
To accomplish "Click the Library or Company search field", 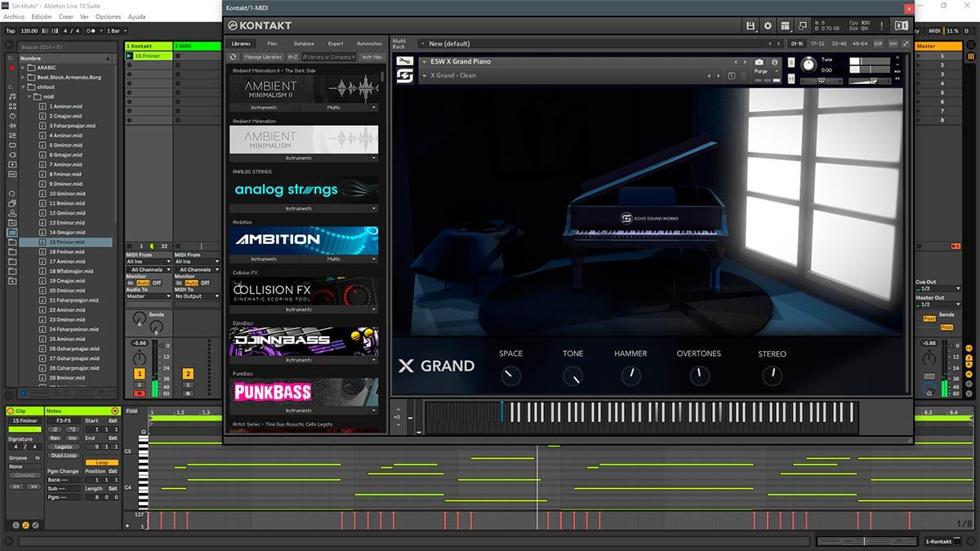I will pos(328,57).
